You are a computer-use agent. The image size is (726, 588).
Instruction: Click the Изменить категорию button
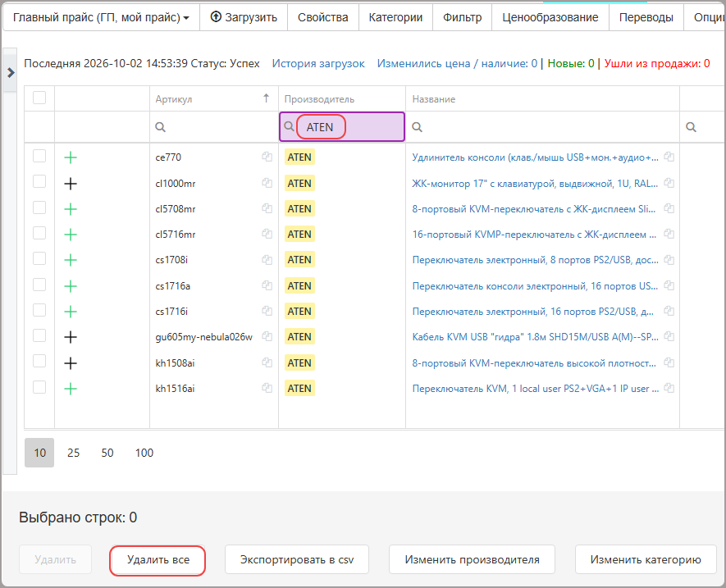(x=646, y=560)
